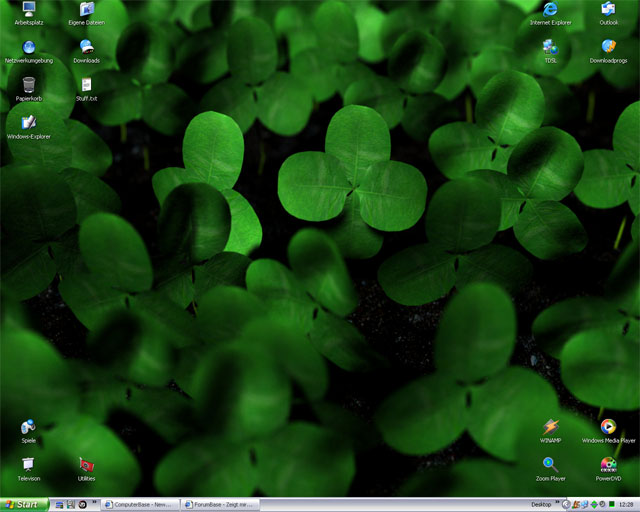Click the orange tray icon

coord(576,505)
